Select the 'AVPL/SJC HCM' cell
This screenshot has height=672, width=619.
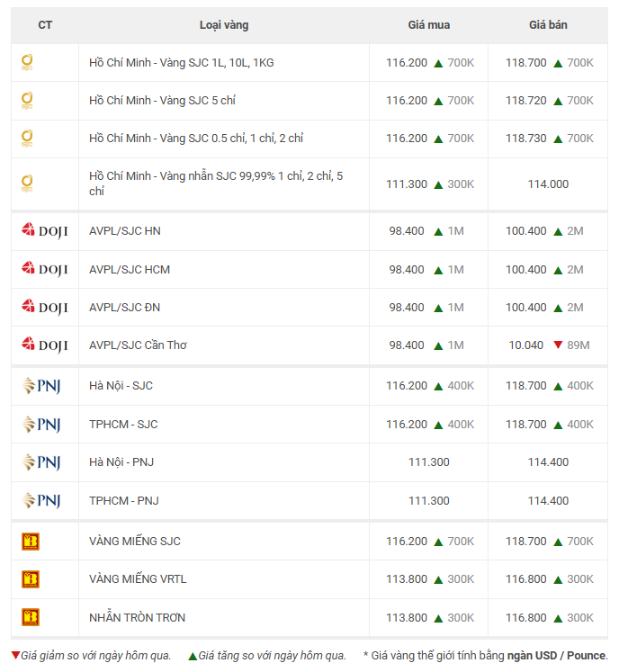(x=224, y=269)
